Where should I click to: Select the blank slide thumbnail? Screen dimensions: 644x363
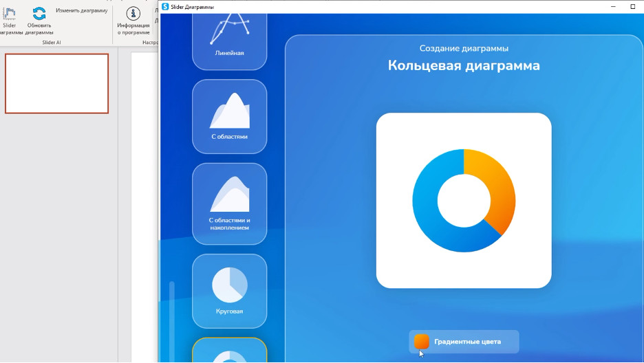point(56,83)
